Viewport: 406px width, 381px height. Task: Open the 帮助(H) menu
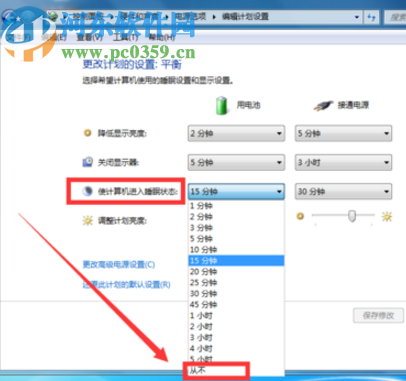pos(161,37)
